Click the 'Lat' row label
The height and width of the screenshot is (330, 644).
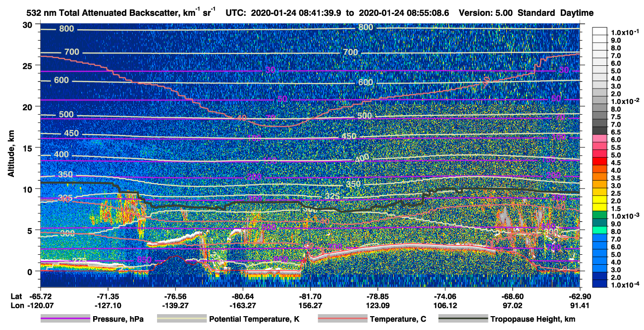tap(16, 296)
